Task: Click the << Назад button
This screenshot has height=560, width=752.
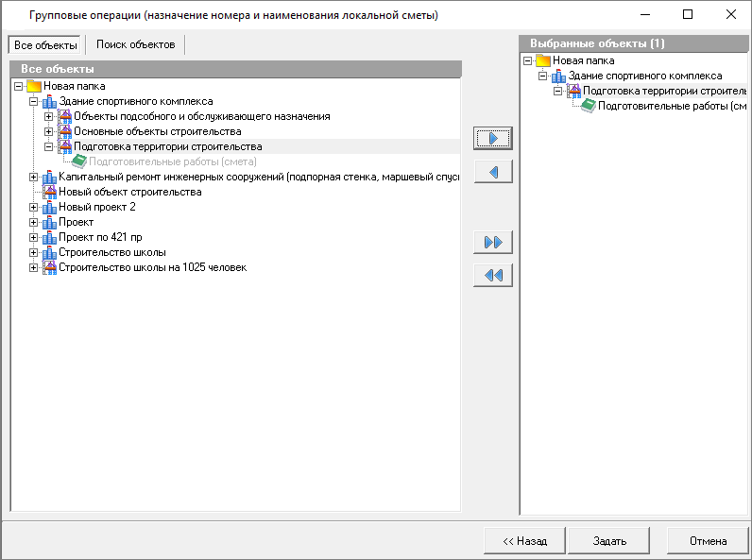Action: coord(524,541)
